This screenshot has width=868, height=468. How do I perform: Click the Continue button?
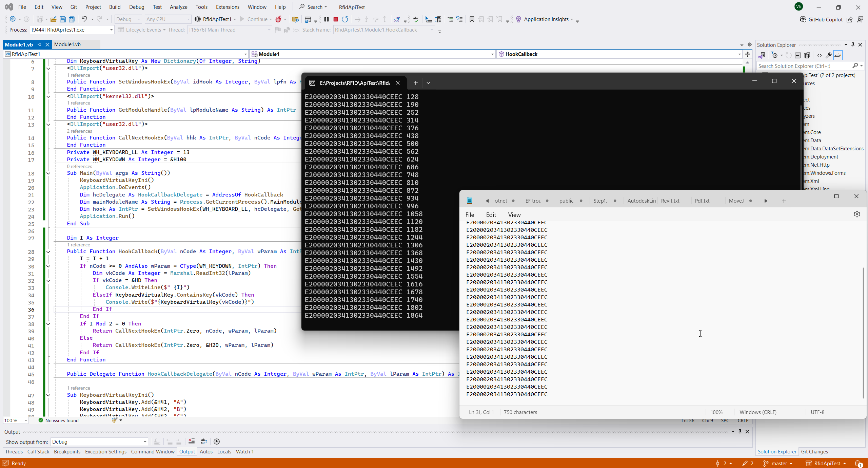tap(254, 19)
